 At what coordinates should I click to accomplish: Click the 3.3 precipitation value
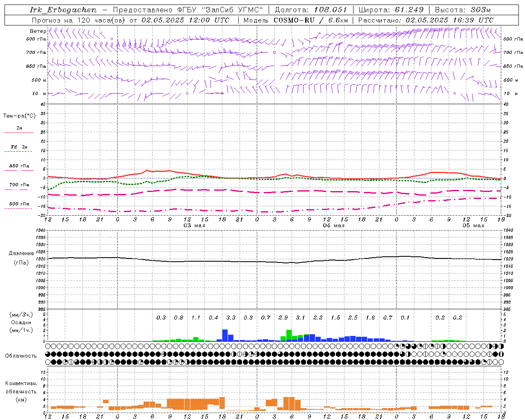(231, 318)
